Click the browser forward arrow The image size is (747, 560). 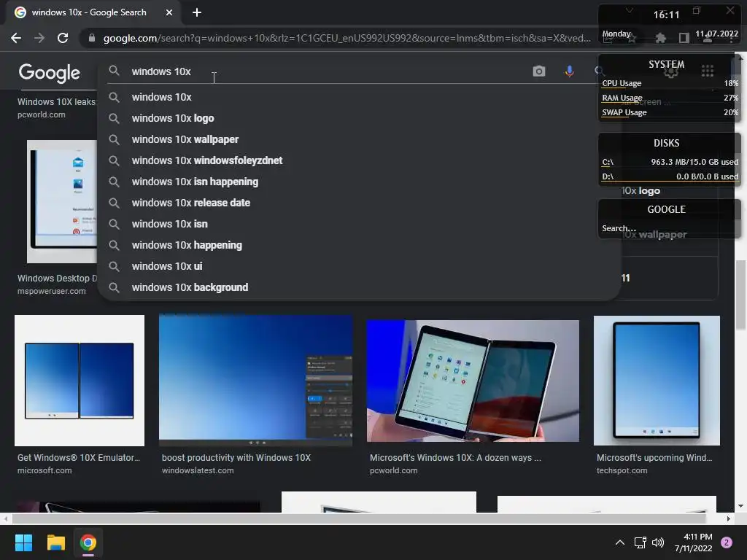point(39,38)
